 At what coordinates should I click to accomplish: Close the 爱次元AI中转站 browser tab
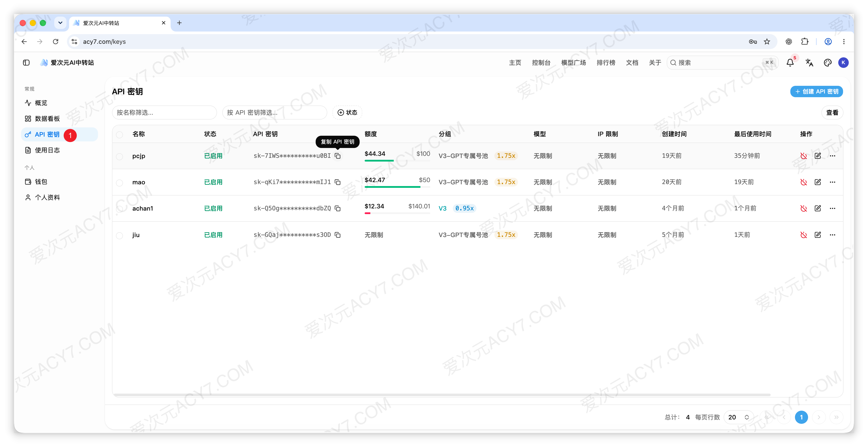tap(163, 23)
